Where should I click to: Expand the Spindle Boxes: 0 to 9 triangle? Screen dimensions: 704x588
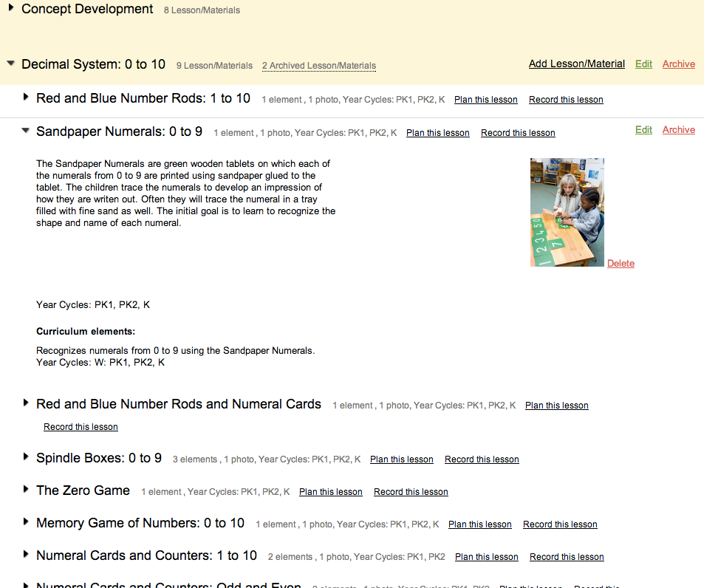(x=26, y=457)
